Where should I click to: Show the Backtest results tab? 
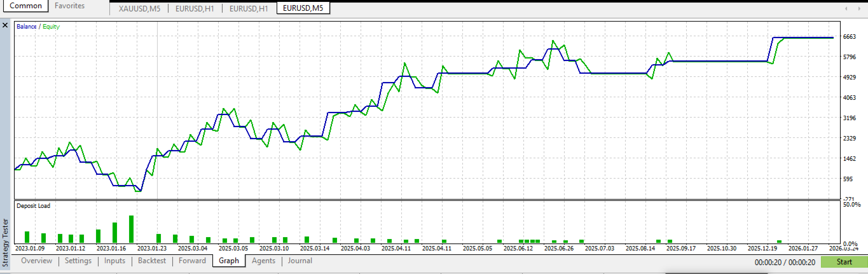[x=152, y=261]
